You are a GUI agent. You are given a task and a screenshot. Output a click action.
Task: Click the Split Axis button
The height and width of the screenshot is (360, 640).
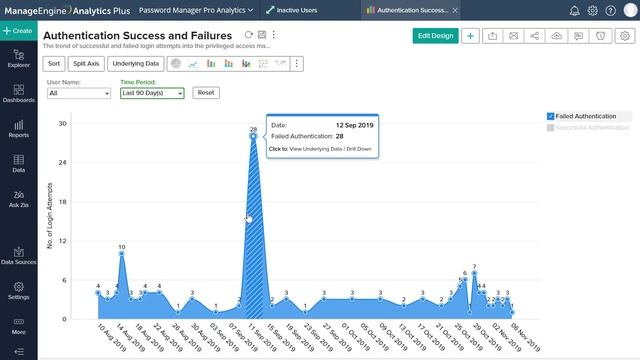point(86,64)
